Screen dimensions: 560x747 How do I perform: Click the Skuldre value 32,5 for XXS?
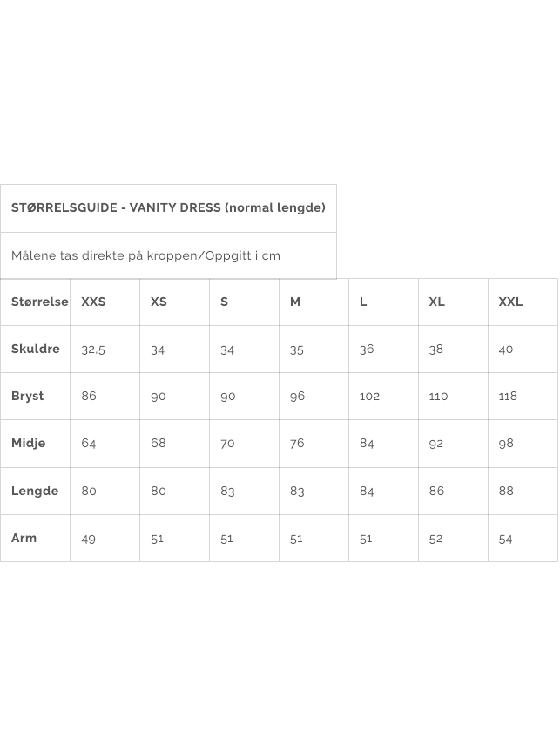click(93, 350)
